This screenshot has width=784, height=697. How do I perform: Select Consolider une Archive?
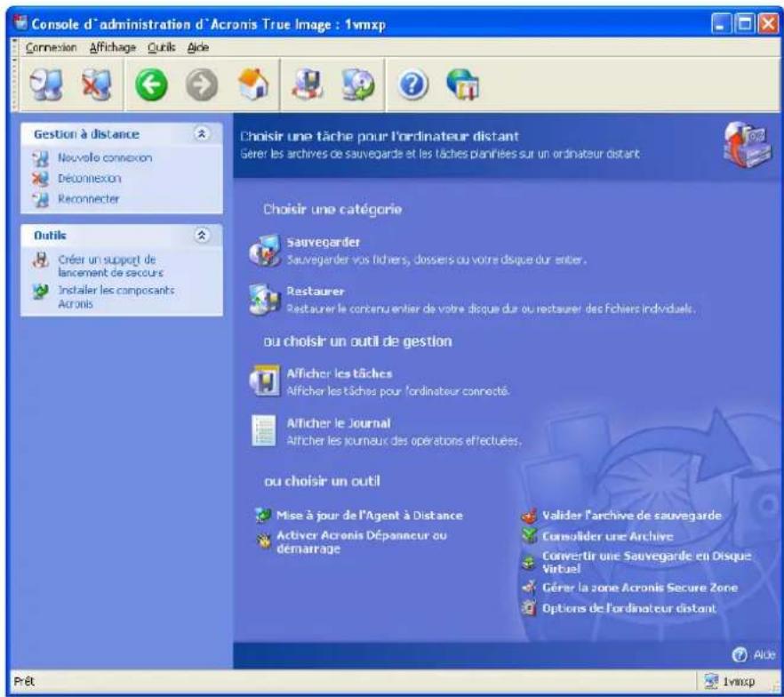(607, 536)
